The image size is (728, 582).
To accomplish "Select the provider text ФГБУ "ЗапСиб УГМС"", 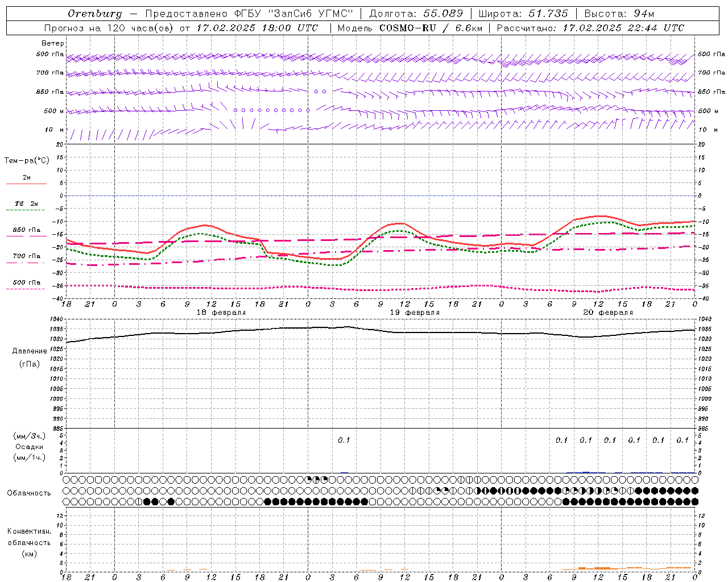I will 294,13.
